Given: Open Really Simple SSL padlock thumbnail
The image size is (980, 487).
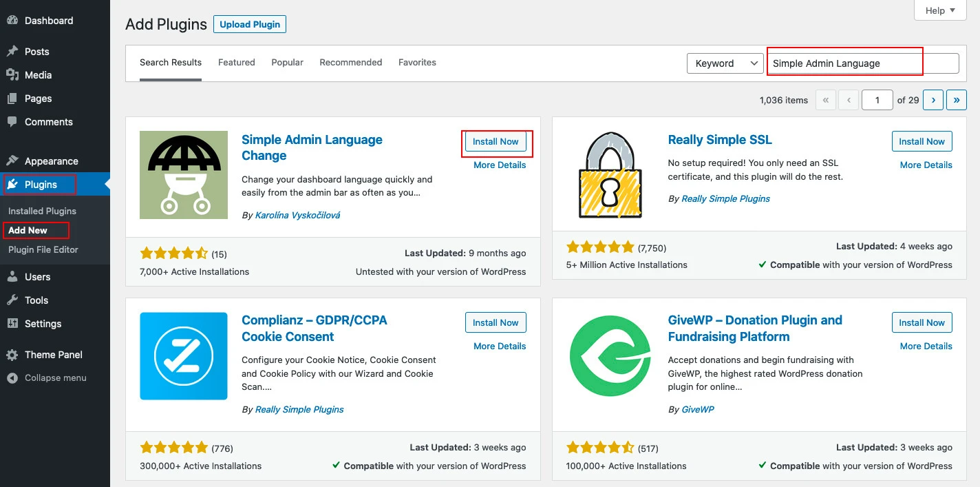Looking at the screenshot, I should point(610,175).
